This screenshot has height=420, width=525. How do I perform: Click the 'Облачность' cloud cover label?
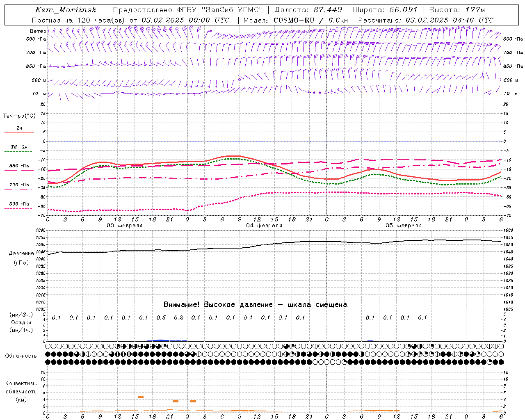pos(21,356)
